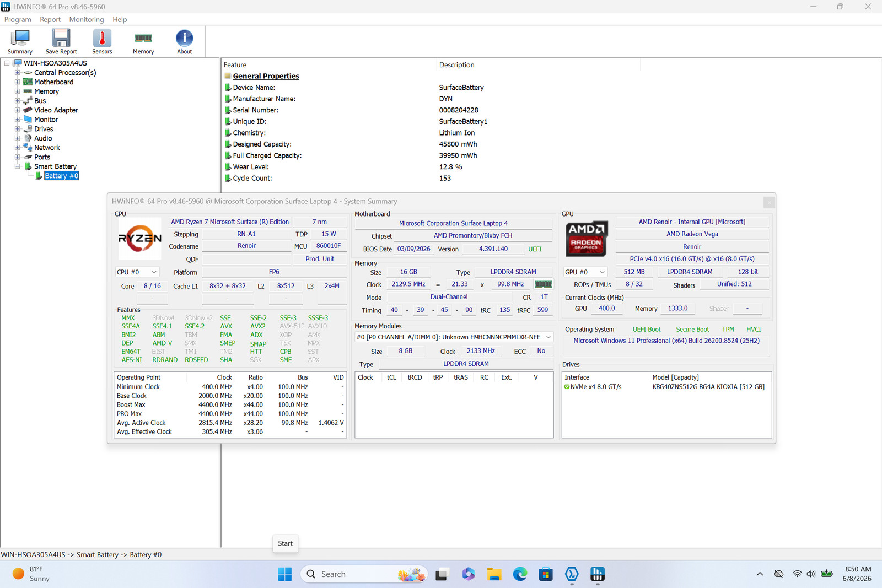
Task: Open Microsoft Store from the taskbar
Action: point(546,574)
